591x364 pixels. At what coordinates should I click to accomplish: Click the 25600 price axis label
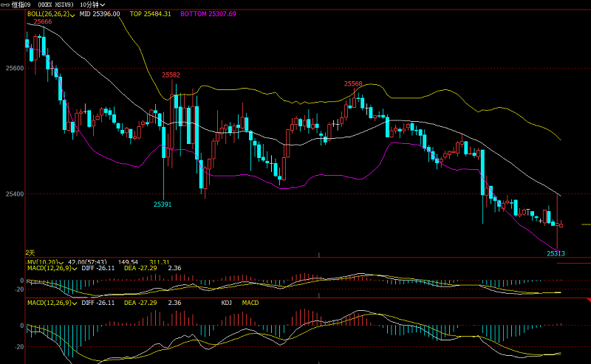[x=13, y=69]
